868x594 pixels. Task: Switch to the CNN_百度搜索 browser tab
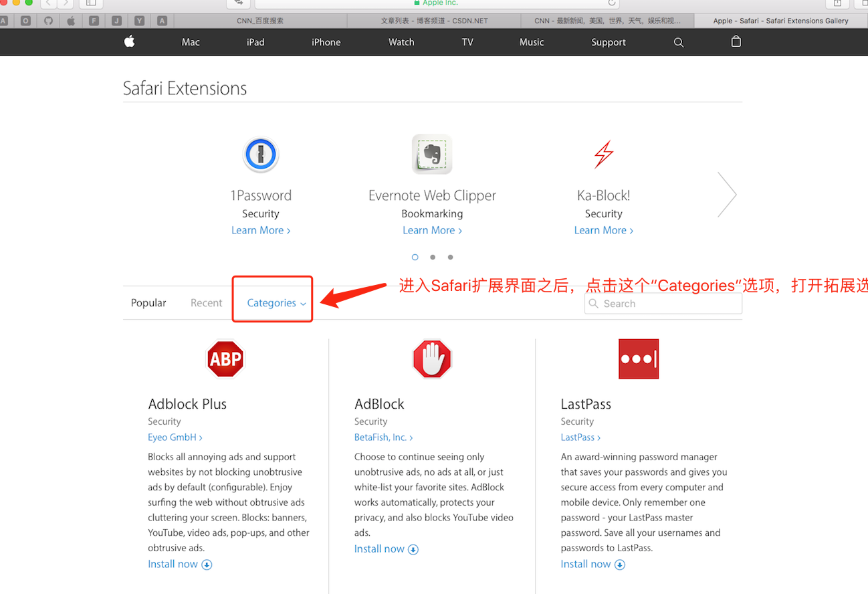260,21
